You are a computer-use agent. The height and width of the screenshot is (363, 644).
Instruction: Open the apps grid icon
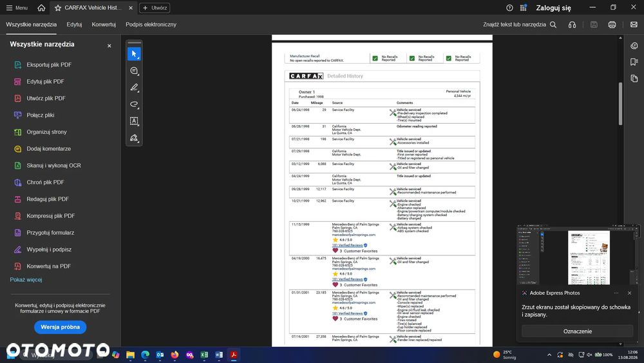pos(523,8)
